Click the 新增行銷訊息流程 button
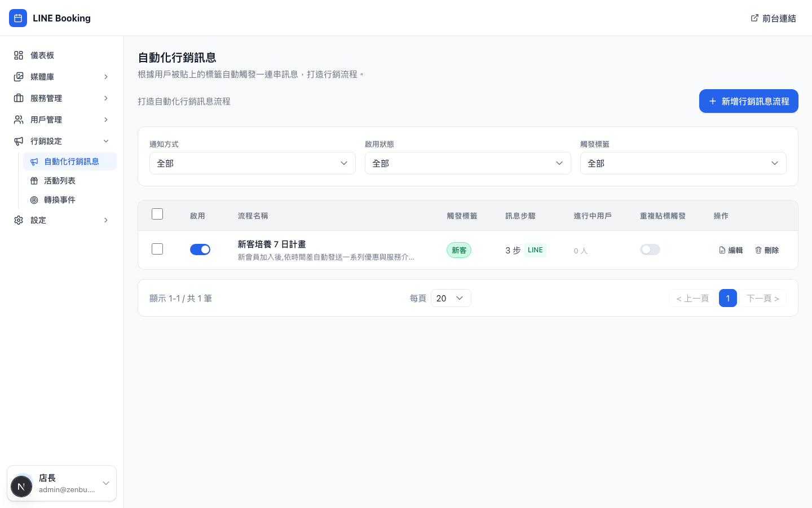 748,101
